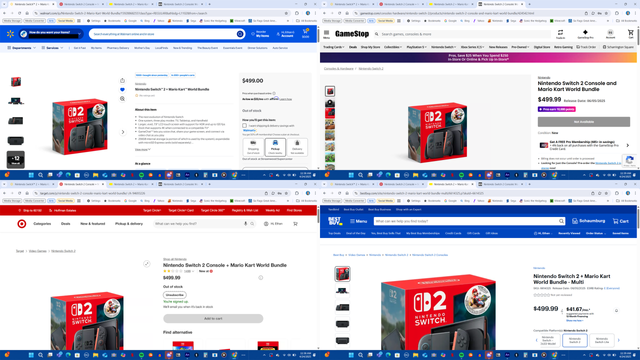
Task: Go to next Best Buy compatible platform arrow
Action: pyautogui.click(x=619, y=340)
